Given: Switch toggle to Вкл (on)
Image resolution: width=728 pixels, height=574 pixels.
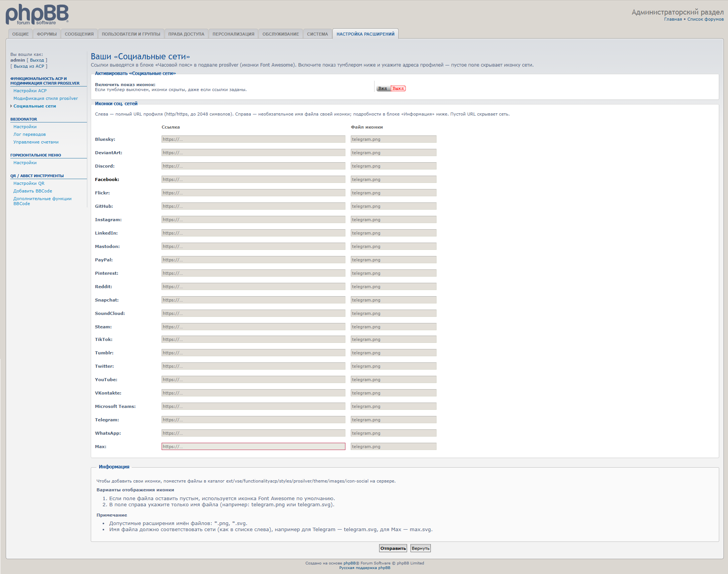Looking at the screenshot, I should tap(383, 88).
